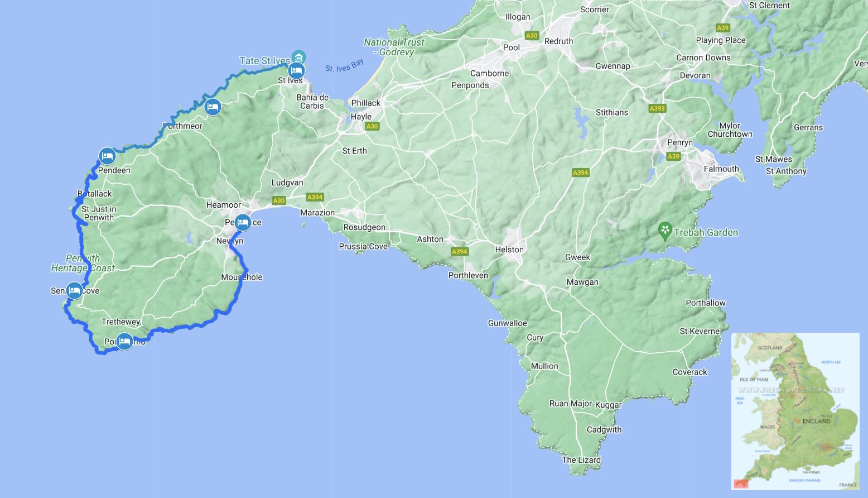This screenshot has height=498, width=868.
Task: Click the Falmouth town label
Action: (721, 169)
